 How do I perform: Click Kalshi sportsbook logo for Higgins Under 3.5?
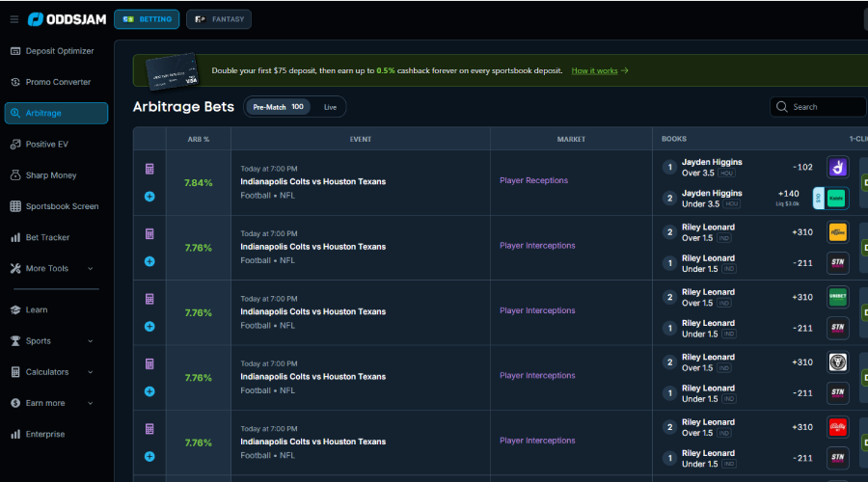pos(836,199)
